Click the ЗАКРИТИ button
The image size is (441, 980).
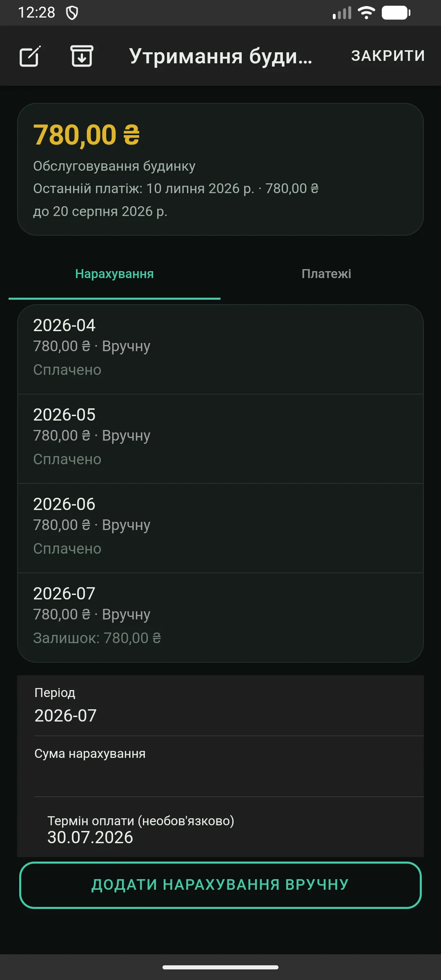[x=388, y=56]
